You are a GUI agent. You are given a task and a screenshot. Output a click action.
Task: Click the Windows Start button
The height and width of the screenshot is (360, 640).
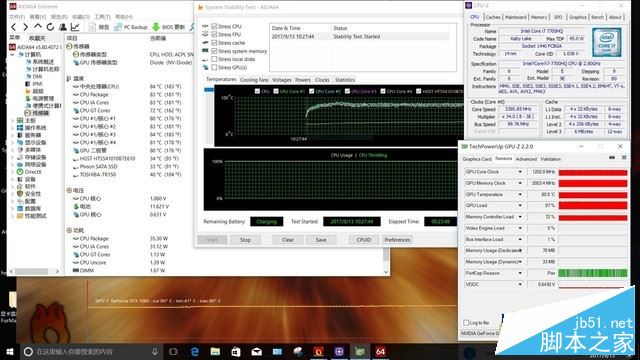click(x=10, y=351)
